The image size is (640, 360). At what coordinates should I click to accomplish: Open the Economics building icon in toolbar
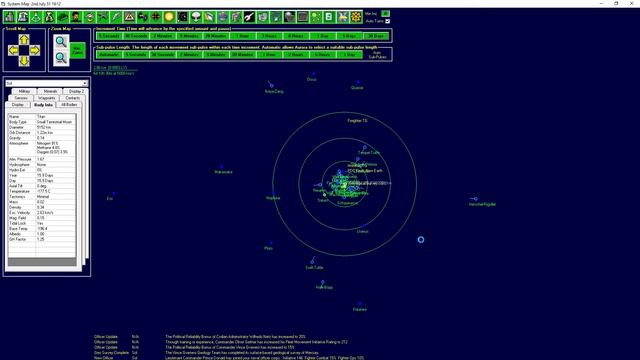(10, 17)
